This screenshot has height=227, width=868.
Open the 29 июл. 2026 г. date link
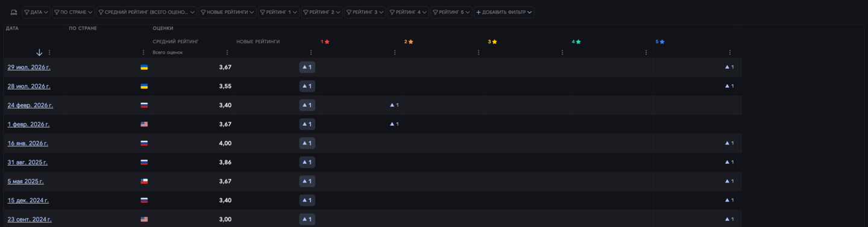[x=29, y=67]
